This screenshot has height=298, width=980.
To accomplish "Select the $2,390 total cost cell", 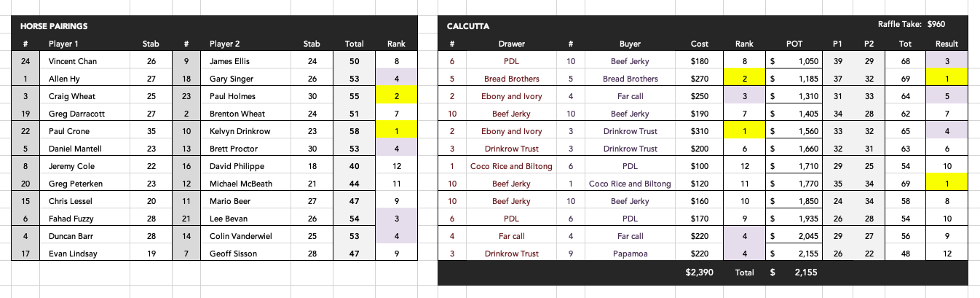I will 699,272.
